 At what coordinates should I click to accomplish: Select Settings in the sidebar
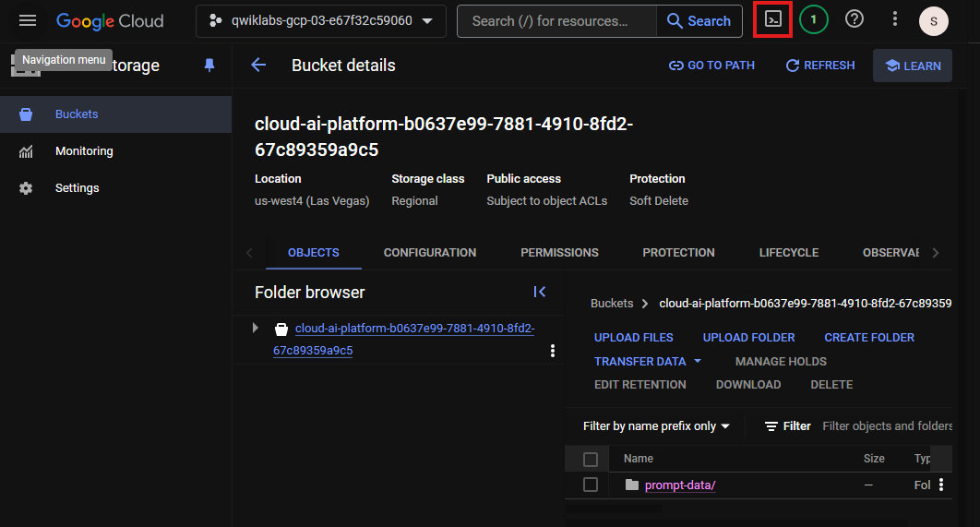coord(115,188)
